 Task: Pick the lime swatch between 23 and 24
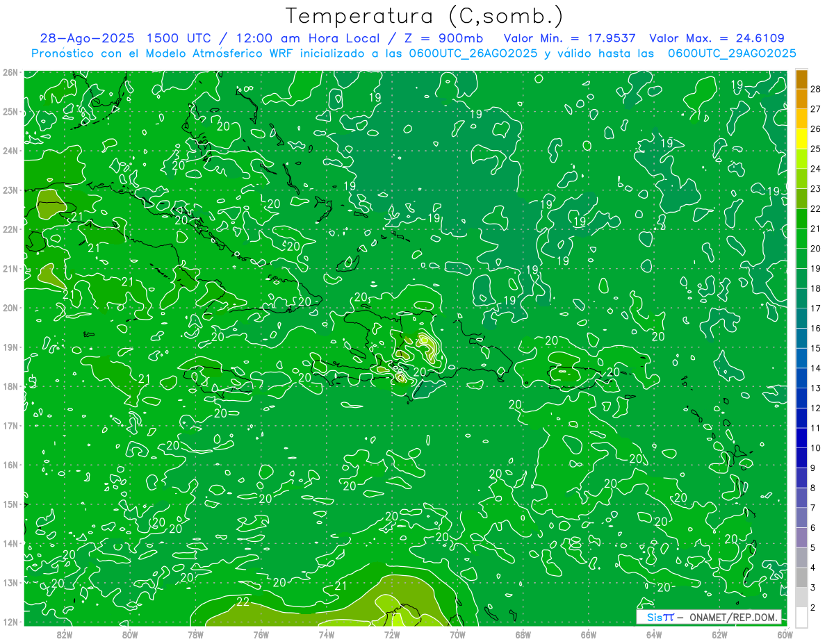click(x=801, y=179)
